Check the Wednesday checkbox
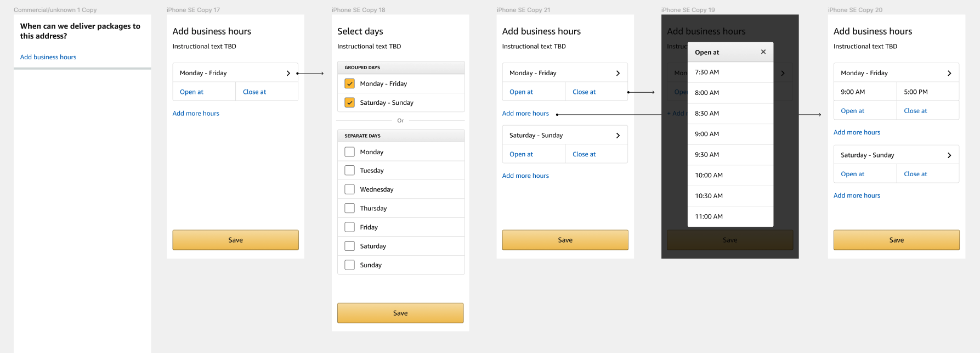The height and width of the screenshot is (353, 980). tap(349, 189)
